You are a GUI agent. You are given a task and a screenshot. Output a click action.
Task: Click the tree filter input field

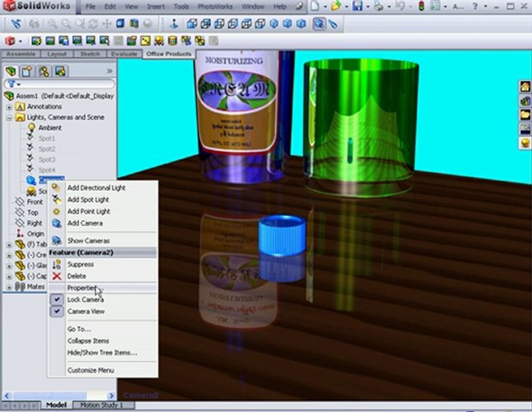[x=59, y=84]
